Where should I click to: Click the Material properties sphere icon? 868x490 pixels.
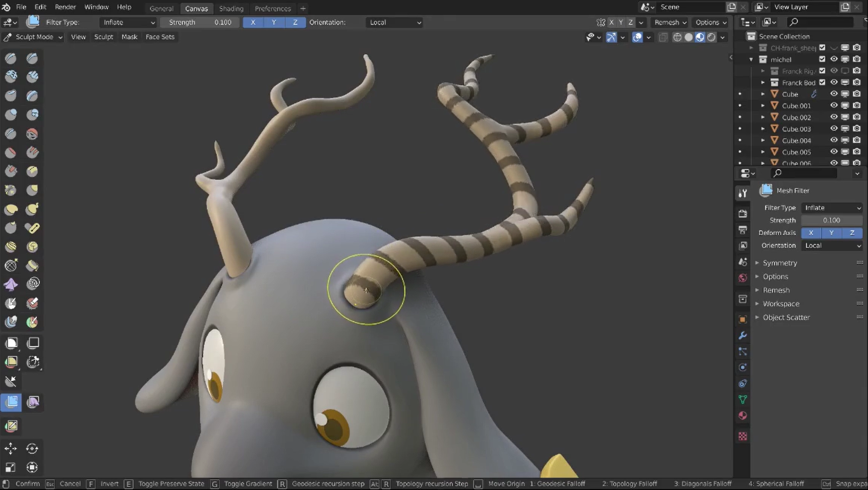coord(742,415)
